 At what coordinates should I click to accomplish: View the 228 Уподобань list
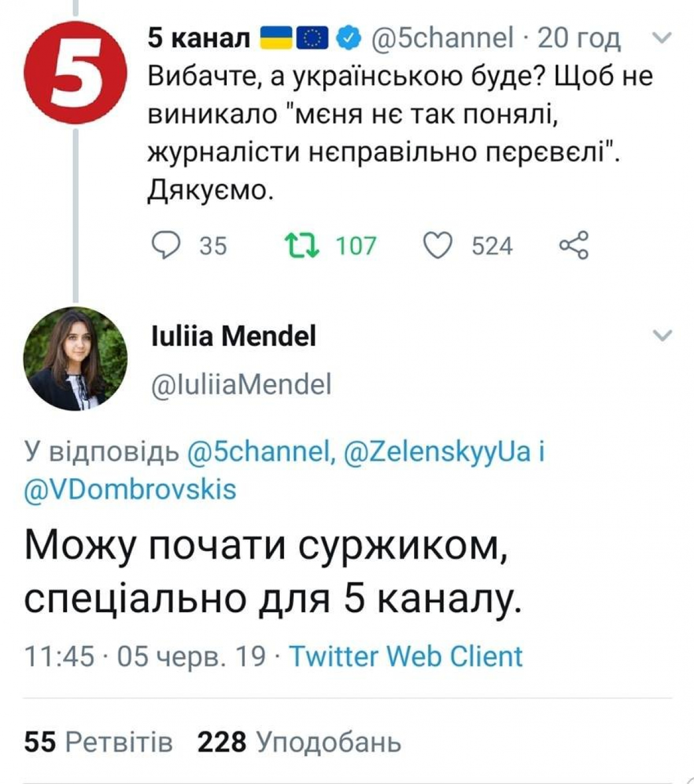(x=299, y=742)
